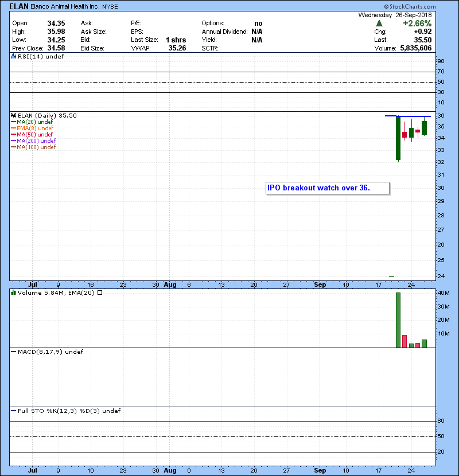This screenshot has height=476, width=459.
Task: Click the High value 35.98
Action: click(x=56, y=32)
